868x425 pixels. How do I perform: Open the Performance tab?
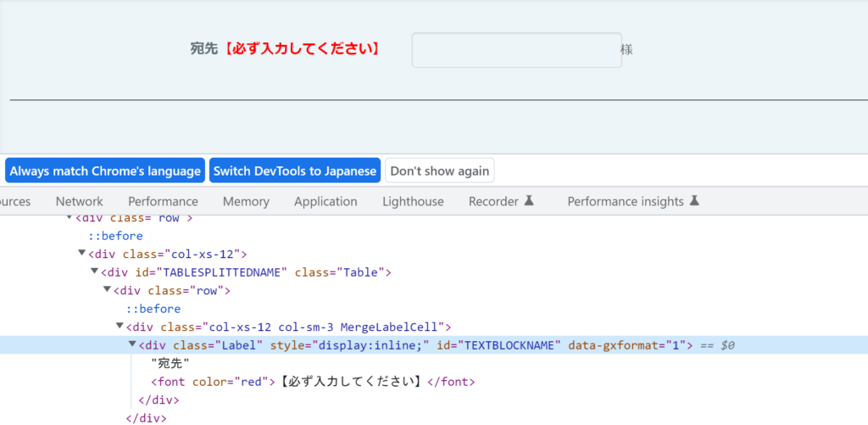[x=163, y=201]
